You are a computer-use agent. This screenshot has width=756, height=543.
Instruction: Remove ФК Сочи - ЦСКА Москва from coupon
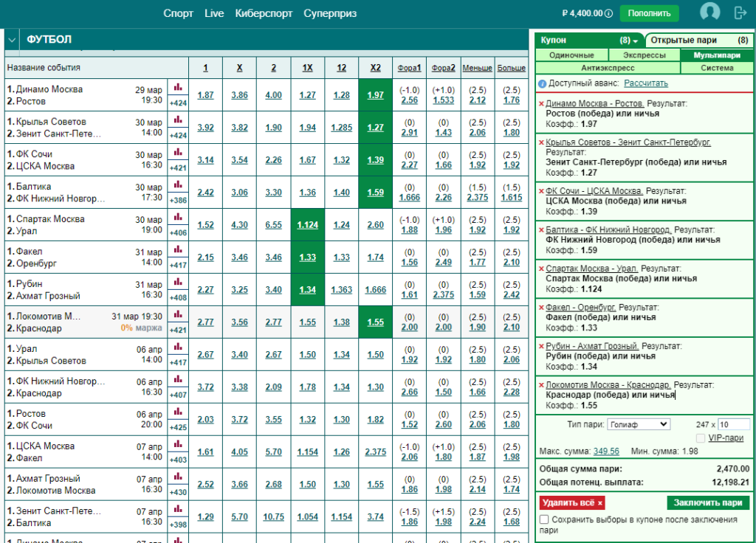point(541,191)
